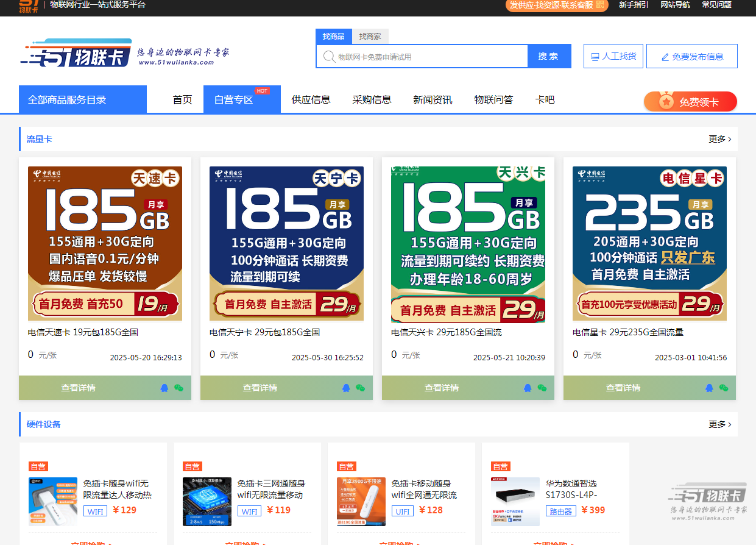
Task: Click title '电信星卡 29元235G全国流量'
Action: point(628,333)
